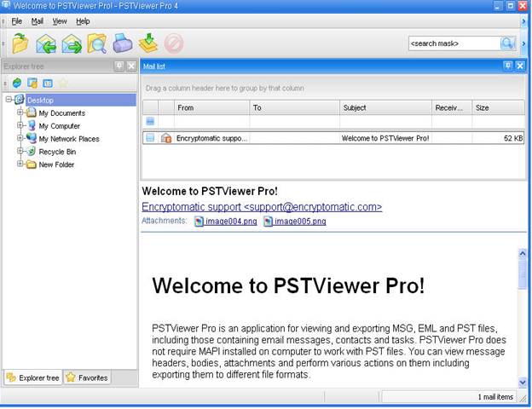Screen dimensions: 532x409
Task: Select My Computer in the tree
Action: 60,126
